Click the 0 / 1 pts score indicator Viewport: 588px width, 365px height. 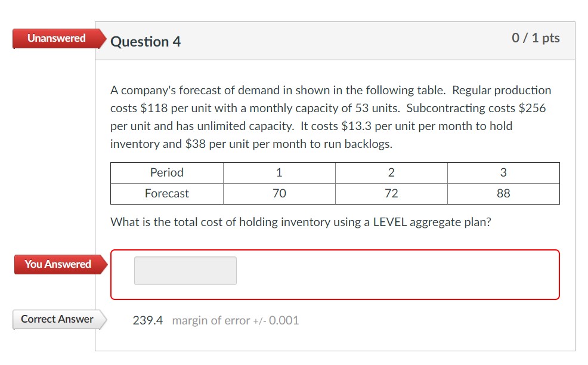[x=536, y=37]
